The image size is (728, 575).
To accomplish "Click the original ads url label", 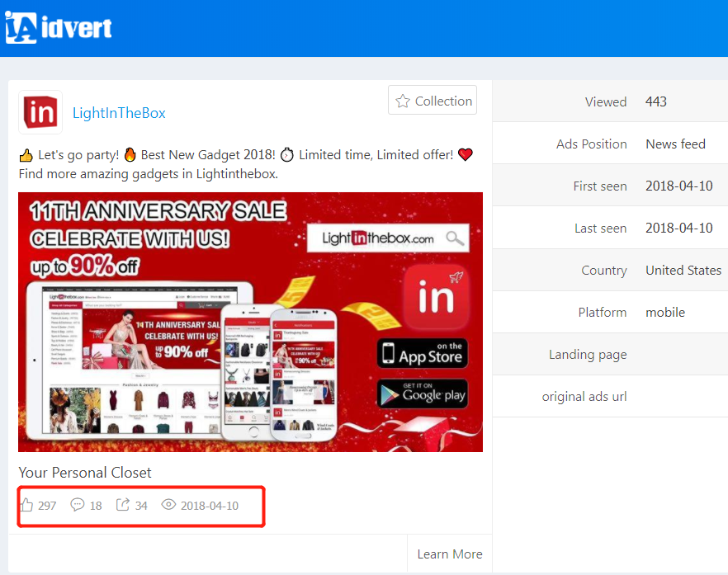I will pos(584,397).
